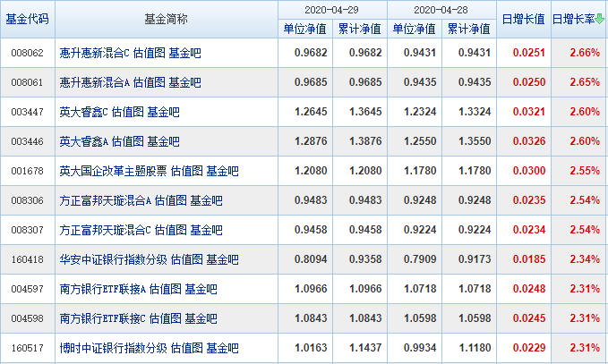Open 基金吧 for 惠升惠新混合C
The width and height of the screenshot is (608, 364).
(x=185, y=53)
